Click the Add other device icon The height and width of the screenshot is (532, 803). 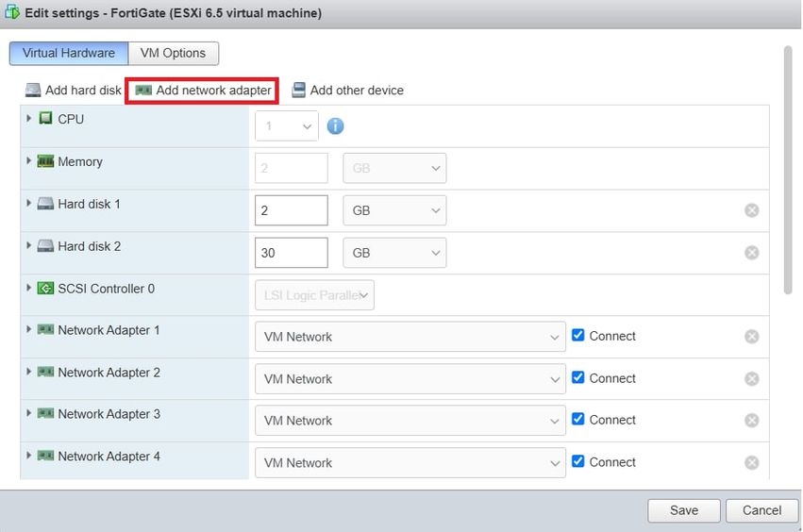(298, 91)
